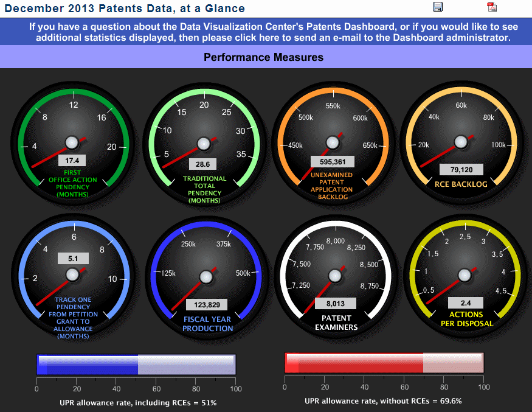Click the floppy disk save icon
The height and width of the screenshot is (412, 532).
point(437,7)
